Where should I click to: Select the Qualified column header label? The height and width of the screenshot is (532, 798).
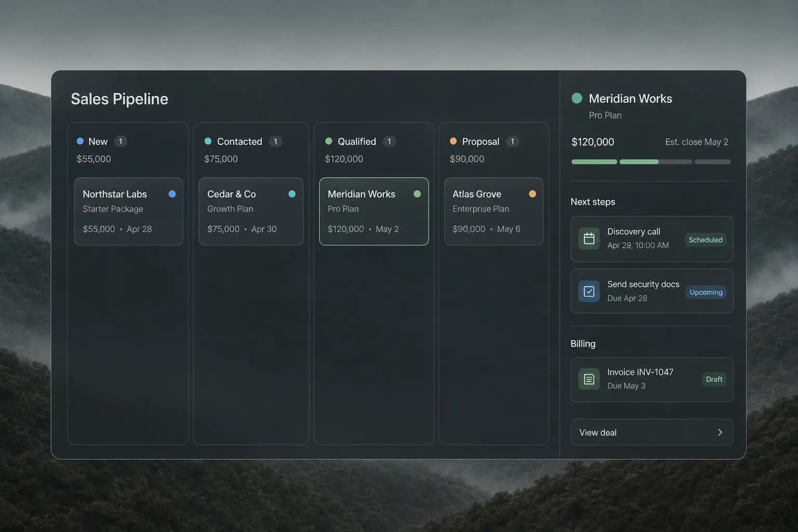[357, 141]
